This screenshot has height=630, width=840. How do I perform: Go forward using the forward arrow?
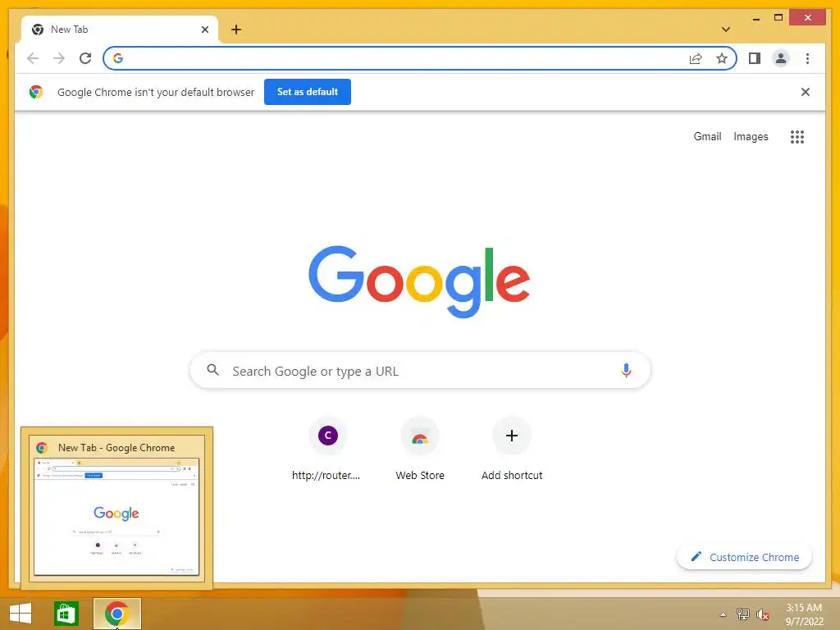point(59,58)
